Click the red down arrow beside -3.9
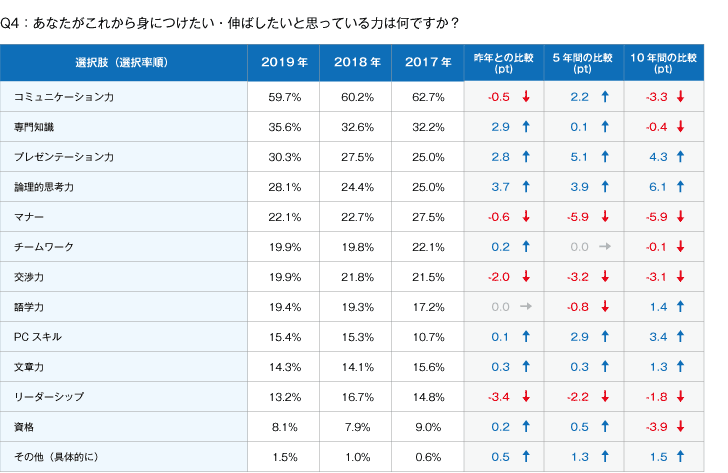728x473 pixels. click(x=680, y=427)
